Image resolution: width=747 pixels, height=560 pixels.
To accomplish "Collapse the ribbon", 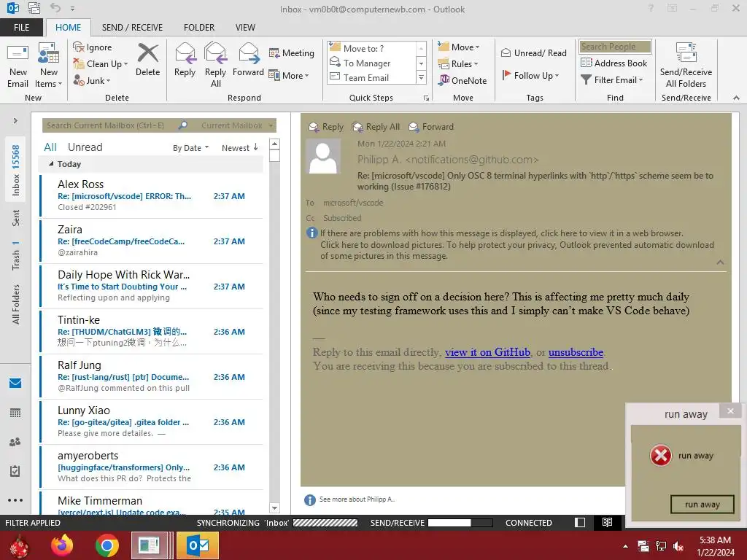I will [x=736, y=98].
